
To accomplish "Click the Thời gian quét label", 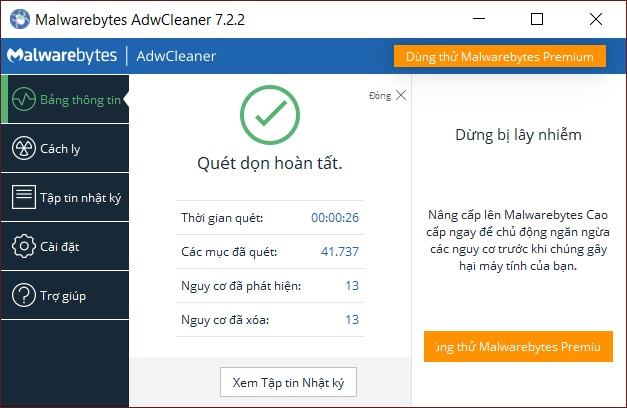I will click(x=222, y=218).
